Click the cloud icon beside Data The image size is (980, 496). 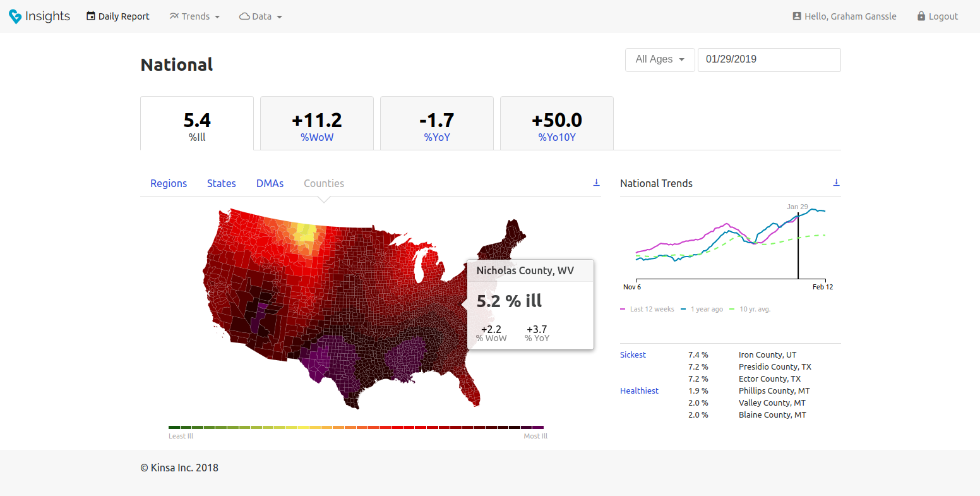point(244,16)
